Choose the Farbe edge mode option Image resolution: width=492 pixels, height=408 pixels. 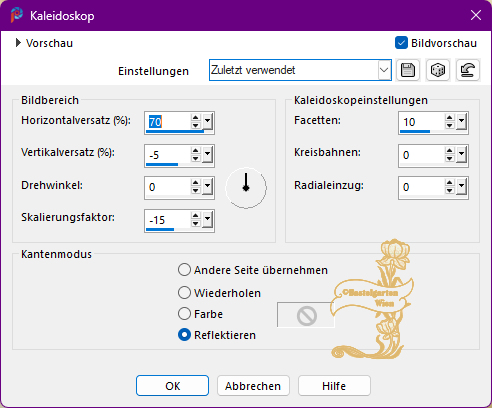(x=184, y=314)
